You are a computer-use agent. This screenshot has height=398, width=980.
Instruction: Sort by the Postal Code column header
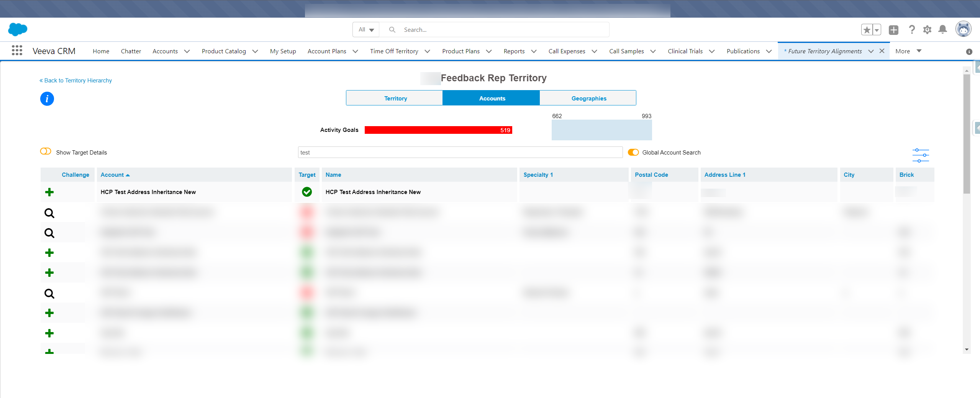(651, 175)
